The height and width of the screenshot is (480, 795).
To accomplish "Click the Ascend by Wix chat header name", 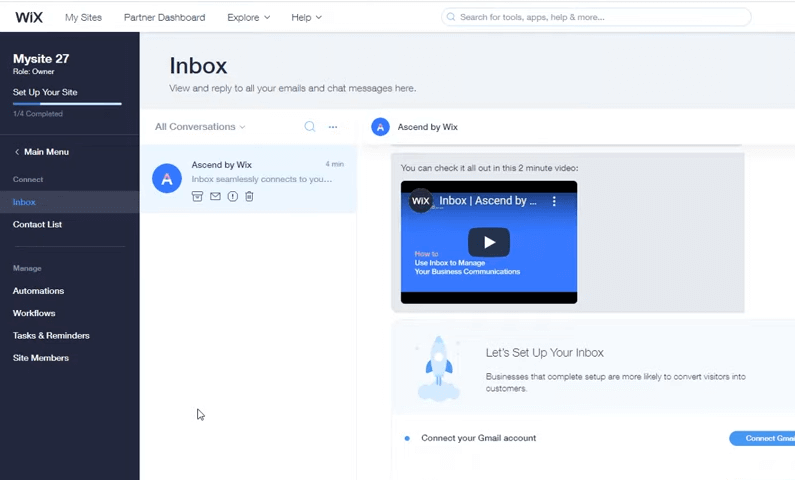I will pyautogui.click(x=427, y=127).
